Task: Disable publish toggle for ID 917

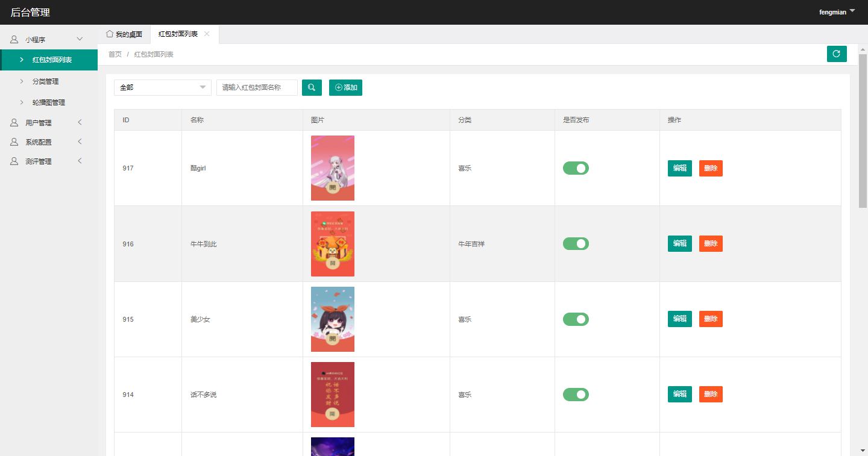Action: click(576, 168)
